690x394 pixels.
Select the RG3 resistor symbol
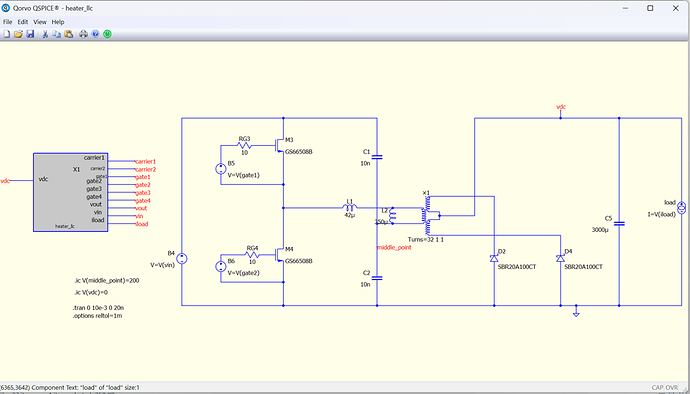pos(244,146)
